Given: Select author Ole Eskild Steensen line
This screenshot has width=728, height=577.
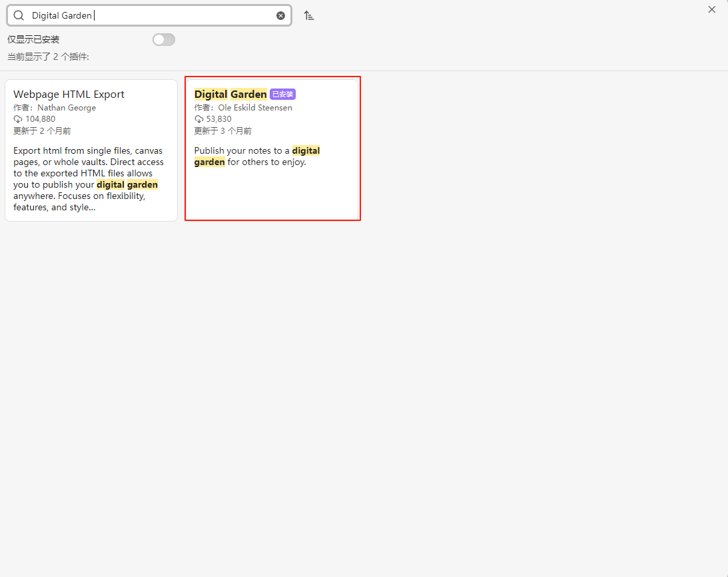Looking at the screenshot, I should click(x=243, y=108).
